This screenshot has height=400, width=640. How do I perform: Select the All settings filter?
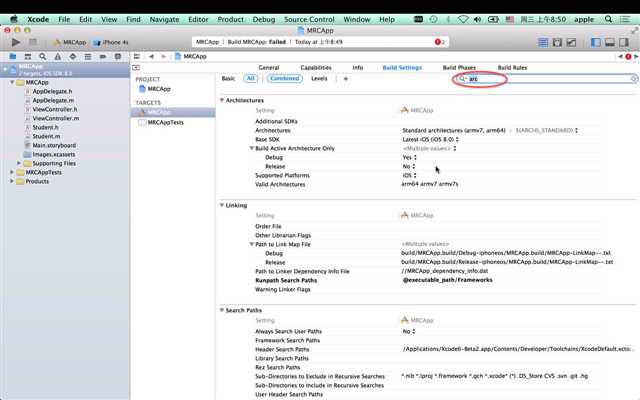pos(251,78)
